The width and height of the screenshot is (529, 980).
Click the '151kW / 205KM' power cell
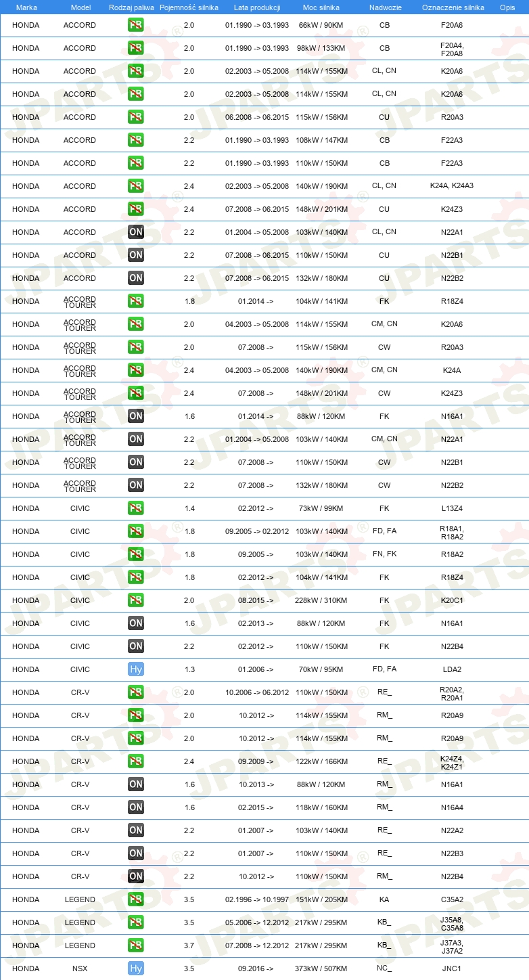click(321, 899)
